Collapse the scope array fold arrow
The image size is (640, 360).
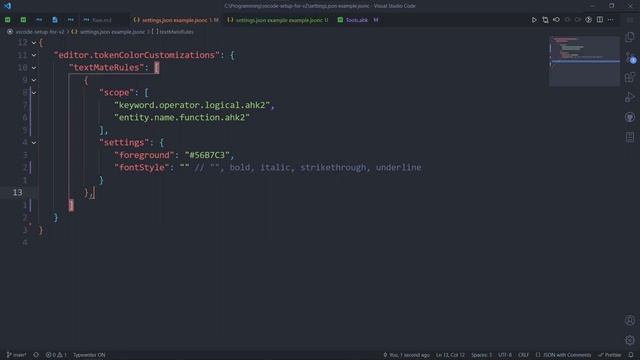click(x=34, y=93)
